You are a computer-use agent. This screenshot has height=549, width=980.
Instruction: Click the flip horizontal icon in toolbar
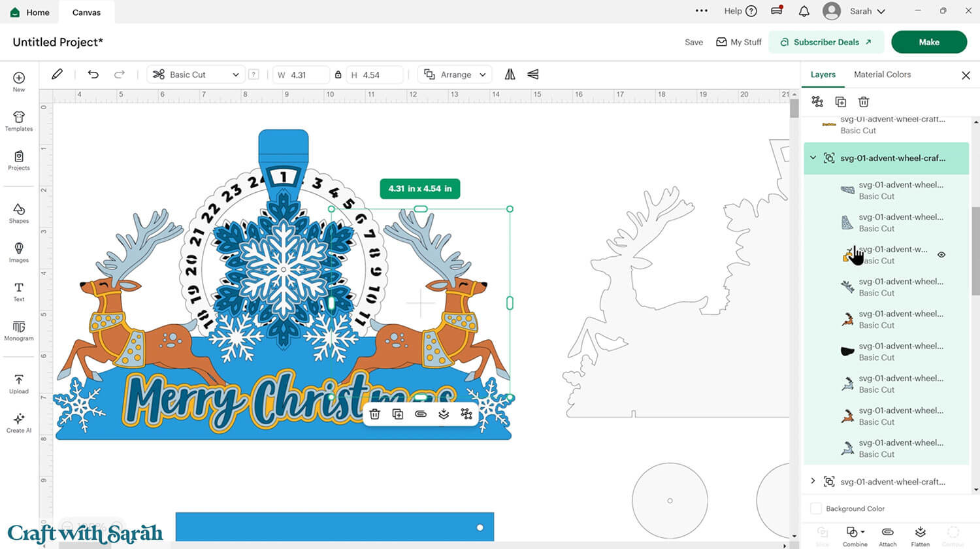tap(510, 75)
